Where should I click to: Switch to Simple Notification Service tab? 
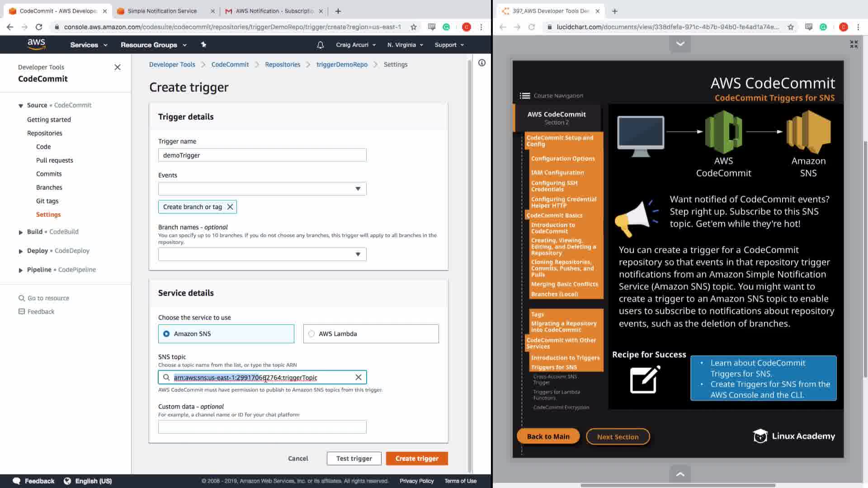[162, 11]
